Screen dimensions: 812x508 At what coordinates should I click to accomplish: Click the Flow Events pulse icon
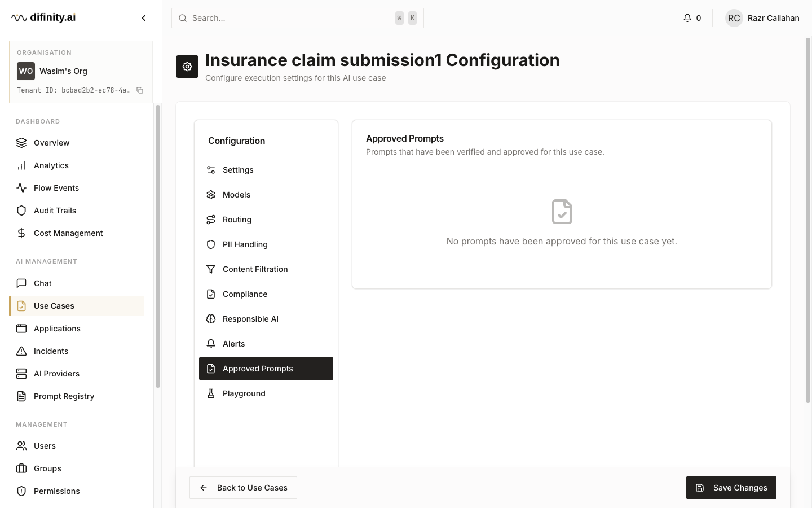(x=21, y=188)
